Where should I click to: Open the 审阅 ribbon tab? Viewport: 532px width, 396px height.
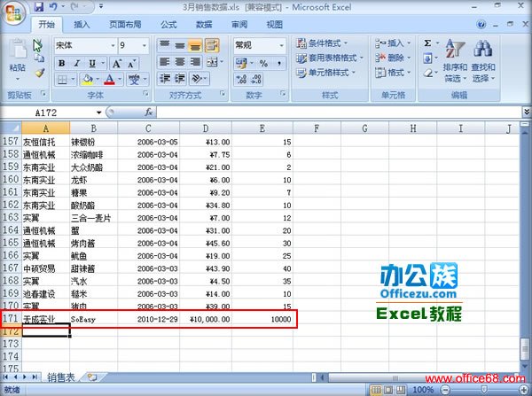[x=239, y=25]
